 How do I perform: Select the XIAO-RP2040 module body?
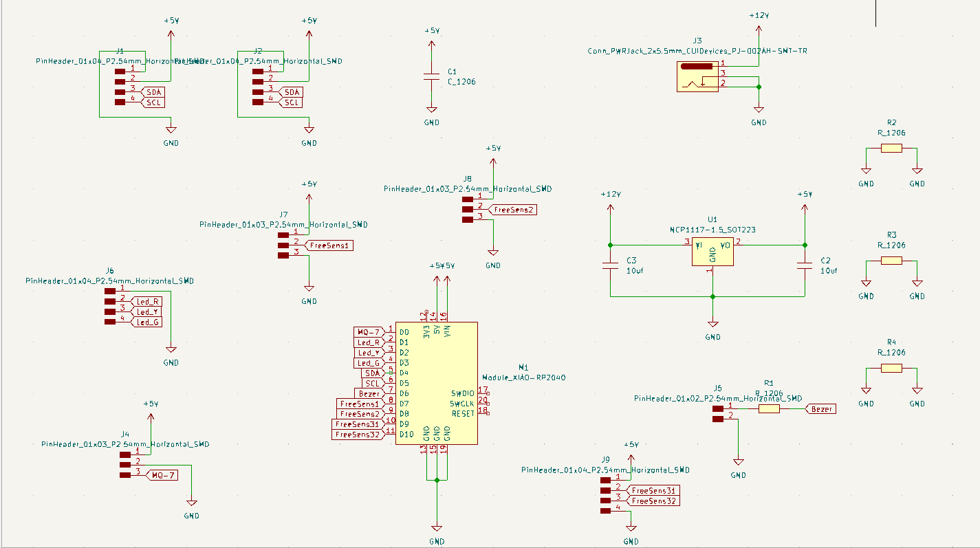coord(436,383)
